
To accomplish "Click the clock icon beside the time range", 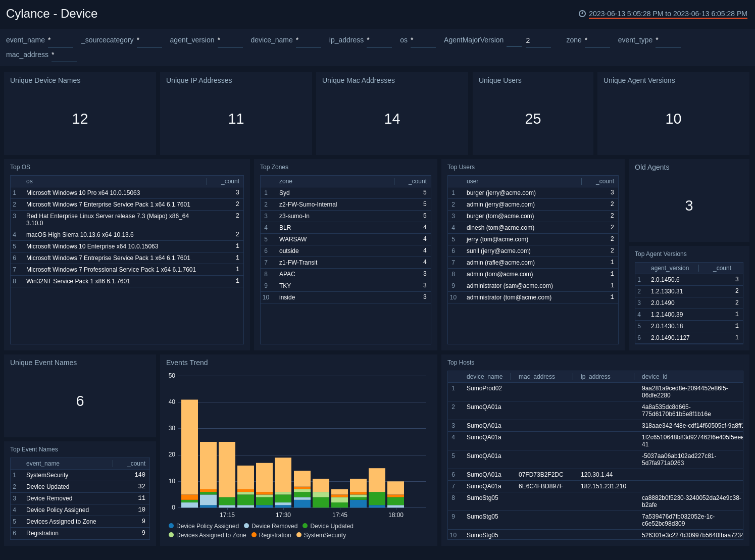I will coord(581,14).
